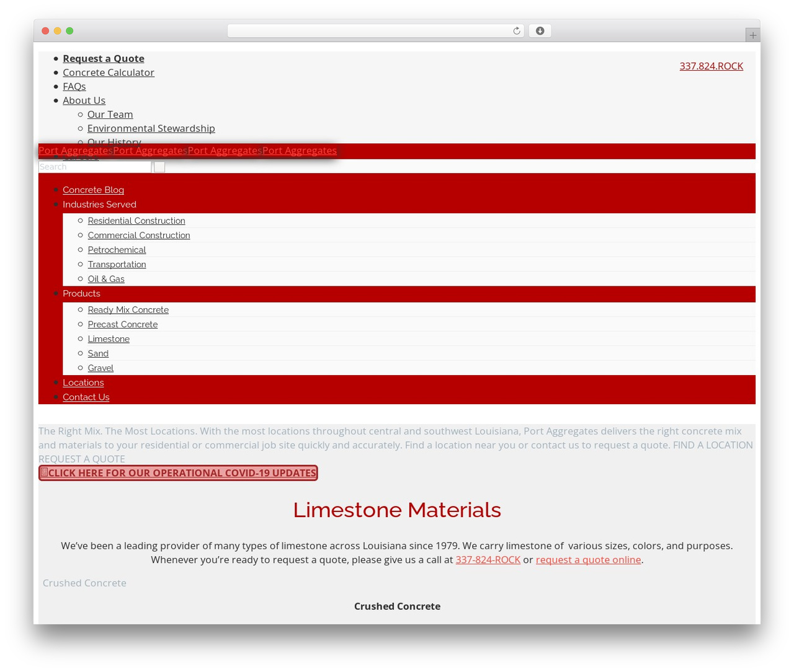Click the search submit button
This screenshot has height=672, width=794.
(159, 167)
